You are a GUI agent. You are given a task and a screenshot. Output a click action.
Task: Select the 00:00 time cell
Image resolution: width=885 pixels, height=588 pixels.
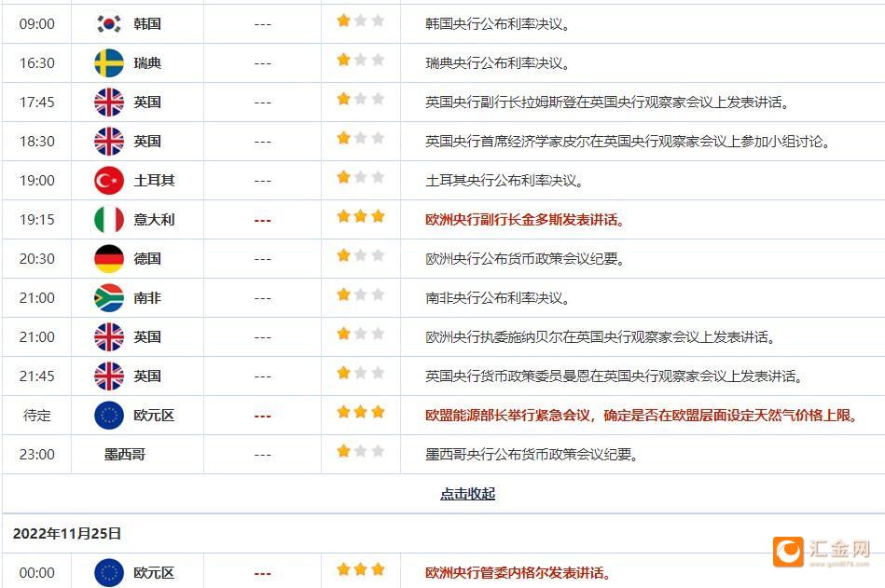tap(37, 573)
